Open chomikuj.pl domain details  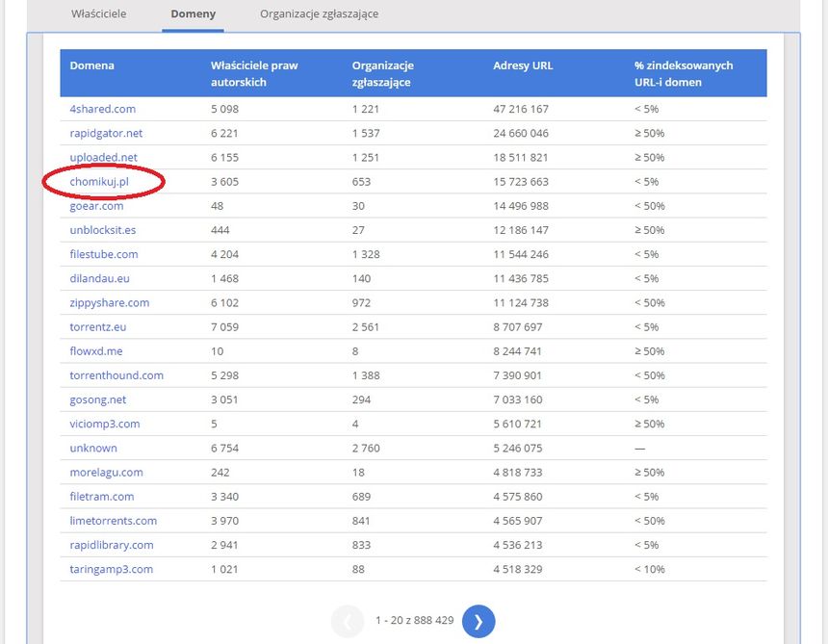coord(99,182)
